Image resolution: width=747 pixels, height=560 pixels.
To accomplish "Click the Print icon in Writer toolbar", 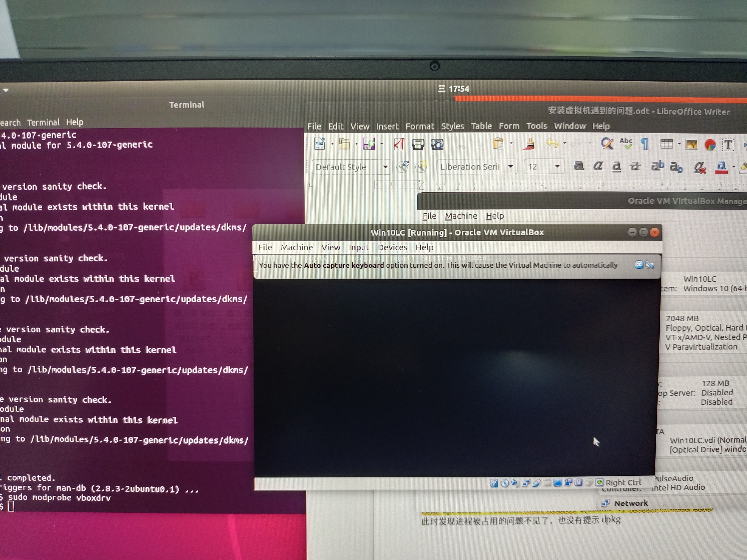I will [418, 145].
